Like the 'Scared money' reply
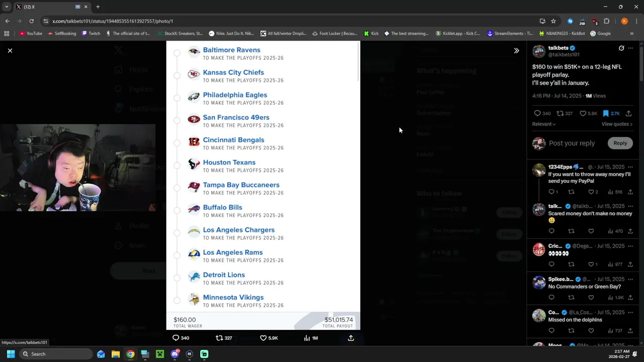The image size is (644, 362). [x=591, y=231]
